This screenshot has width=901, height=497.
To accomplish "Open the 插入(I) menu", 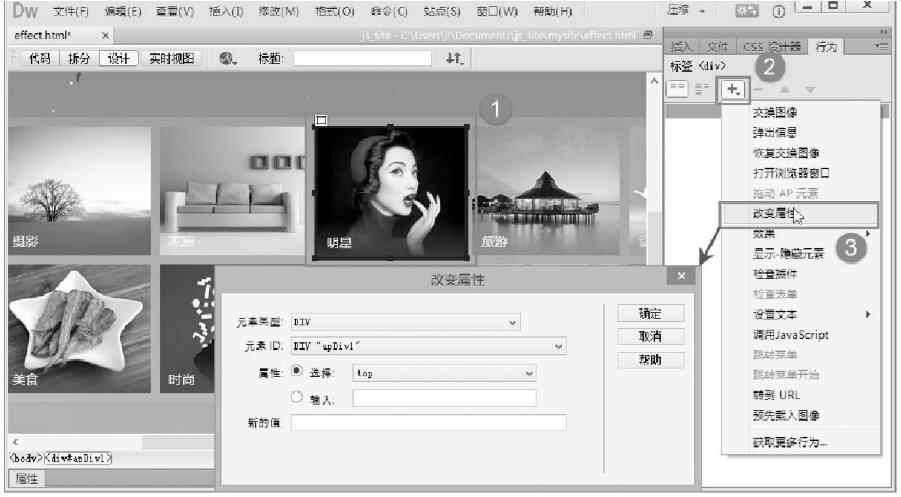I will 226,11.
